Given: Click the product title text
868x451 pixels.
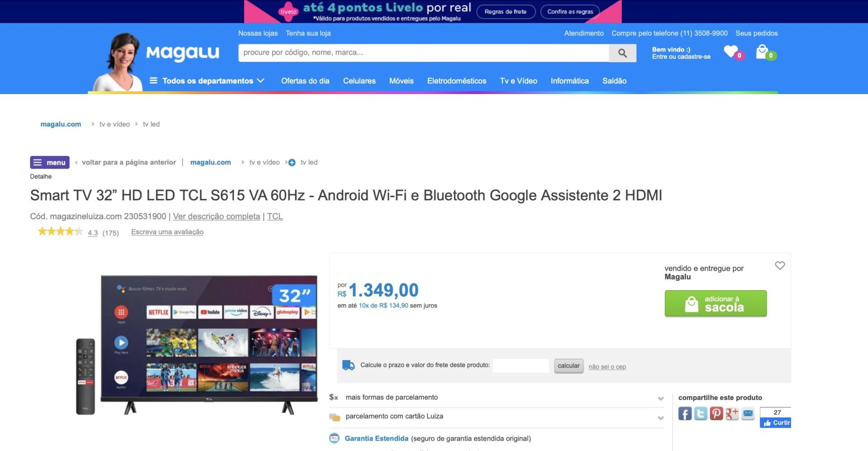Looking at the screenshot, I should coord(346,195).
